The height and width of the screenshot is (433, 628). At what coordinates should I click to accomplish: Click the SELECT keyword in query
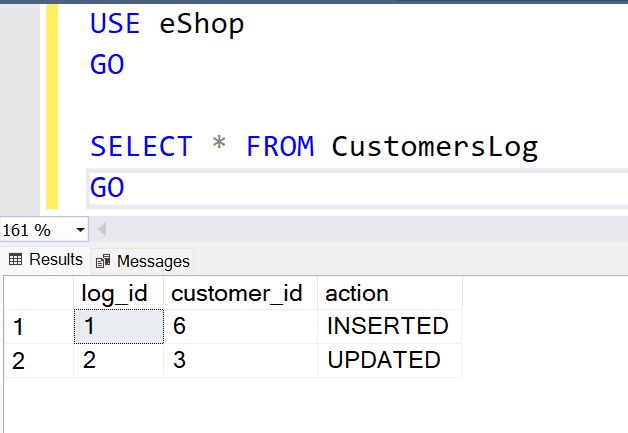coord(141,146)
